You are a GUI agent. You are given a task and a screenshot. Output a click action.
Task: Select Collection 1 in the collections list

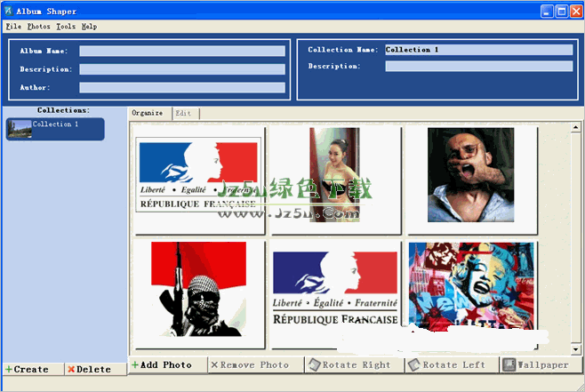[x=55, y=129]
